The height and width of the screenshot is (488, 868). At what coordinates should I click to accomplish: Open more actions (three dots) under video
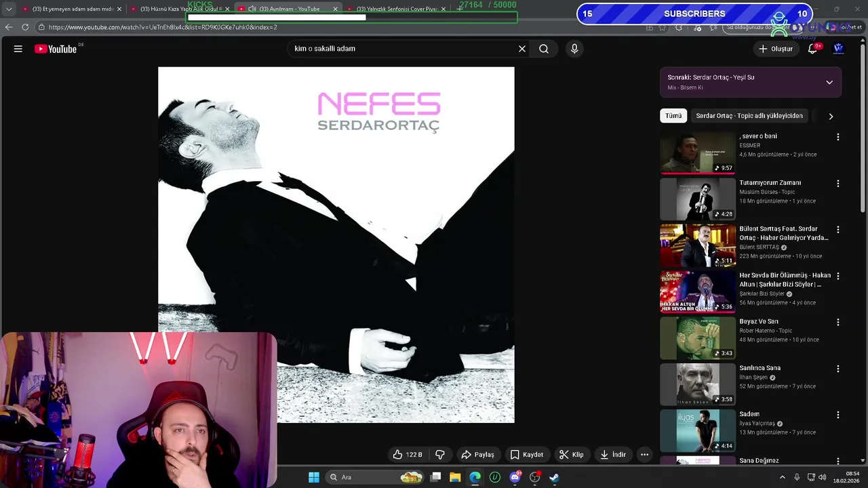pos(645,455)
